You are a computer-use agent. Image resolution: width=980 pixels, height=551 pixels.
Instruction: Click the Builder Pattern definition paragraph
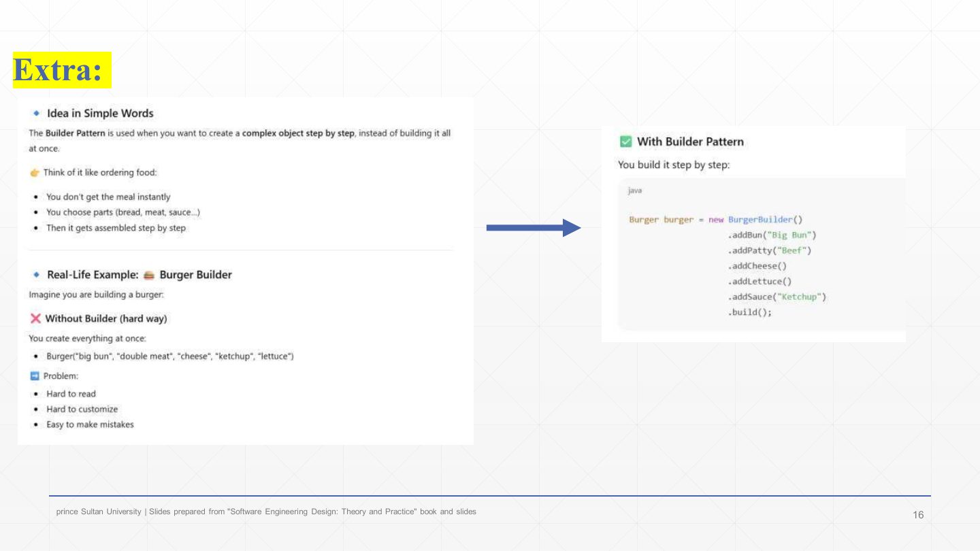(x=240, y=141)
